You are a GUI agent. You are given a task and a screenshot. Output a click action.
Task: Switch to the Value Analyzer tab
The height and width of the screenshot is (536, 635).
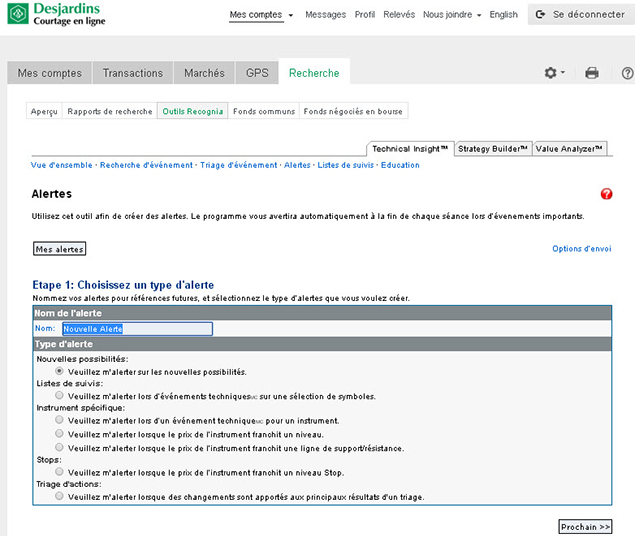click(x=569, y=149)
